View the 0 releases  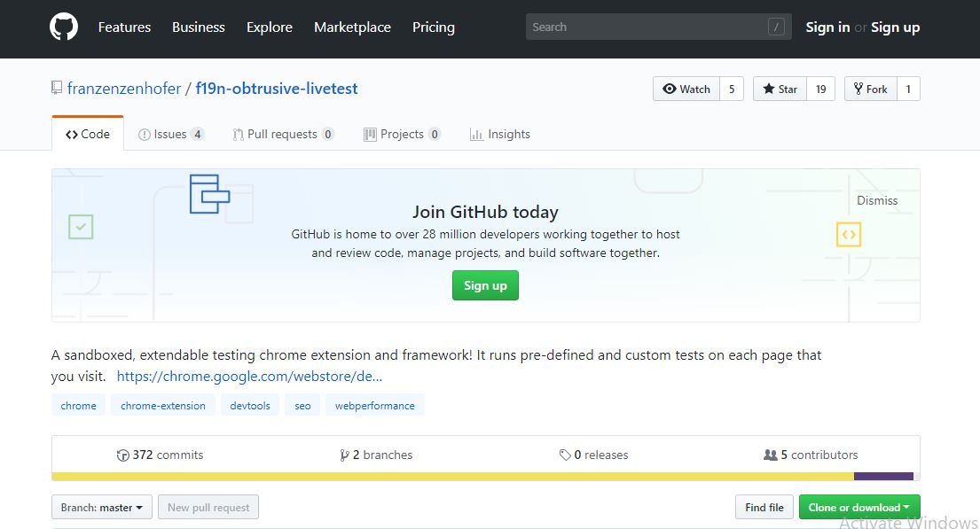593,455
